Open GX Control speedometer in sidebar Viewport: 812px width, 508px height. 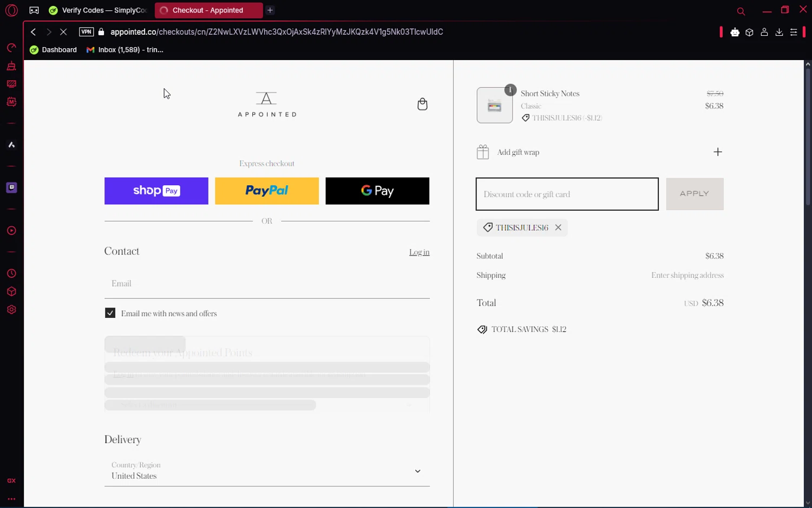click(11, 48)
